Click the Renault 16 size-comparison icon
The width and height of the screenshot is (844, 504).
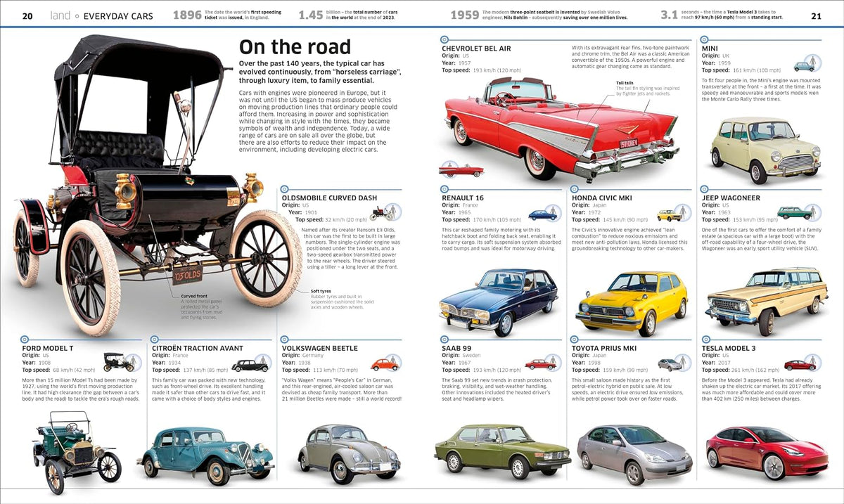(544, 214)
